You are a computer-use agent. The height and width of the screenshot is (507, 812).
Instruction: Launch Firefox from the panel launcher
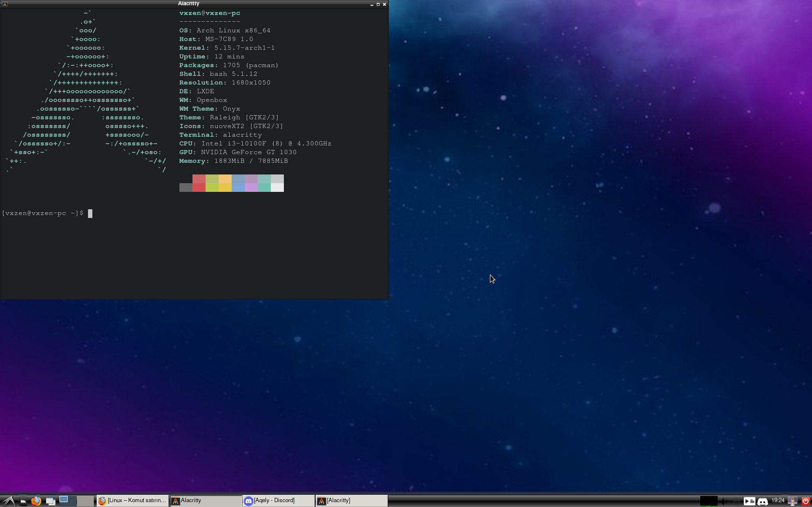(36, 501)
